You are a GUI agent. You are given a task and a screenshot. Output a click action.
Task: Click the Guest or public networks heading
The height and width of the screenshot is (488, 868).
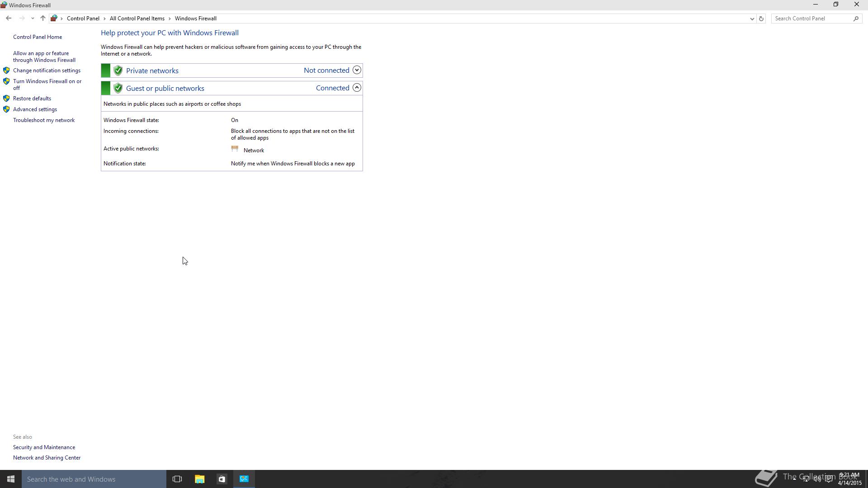click(x=165, y=89)
